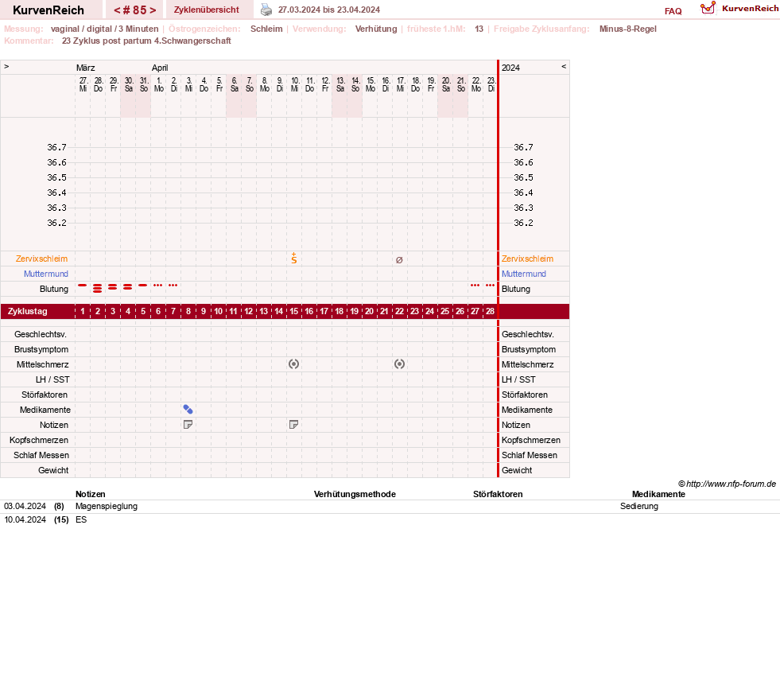The image size is (780, 700).
Task: Click the KurvenReich title tab
Action: click(49, 10)
